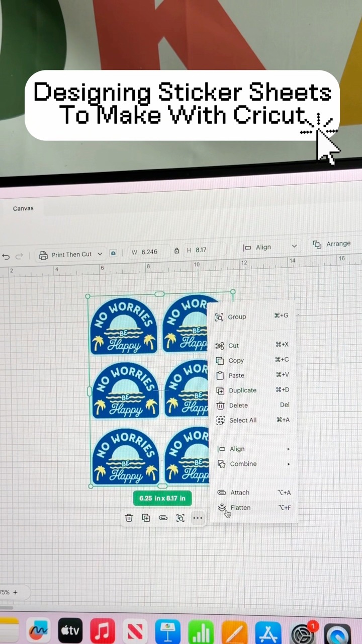
Task: Launch Pages from the Dock
Action: [234, 633]
